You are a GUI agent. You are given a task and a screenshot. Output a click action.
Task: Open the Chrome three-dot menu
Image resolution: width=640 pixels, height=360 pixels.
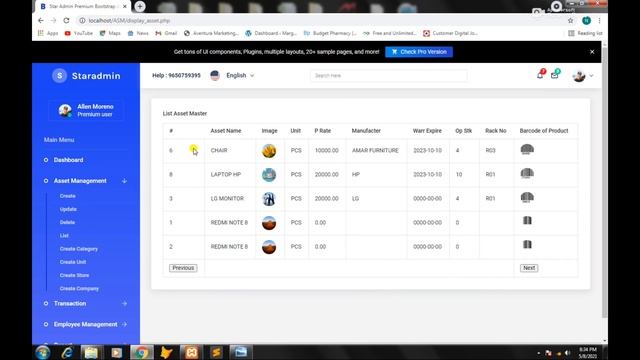[599, 20]
